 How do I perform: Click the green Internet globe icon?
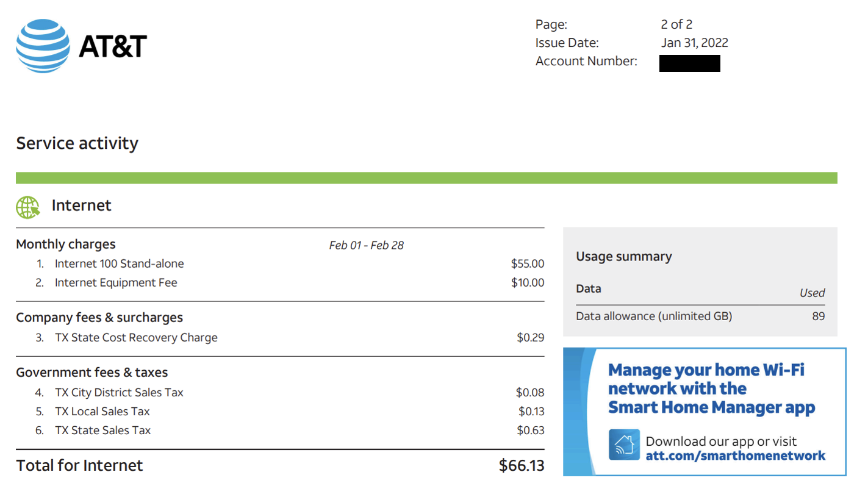pyautogui.click(x=27, y=207)
